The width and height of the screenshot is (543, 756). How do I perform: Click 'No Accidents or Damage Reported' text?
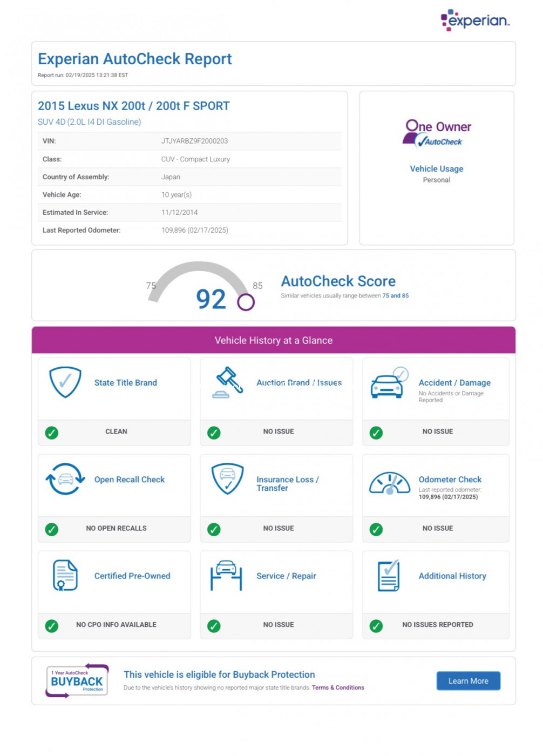tap(451, 397)
